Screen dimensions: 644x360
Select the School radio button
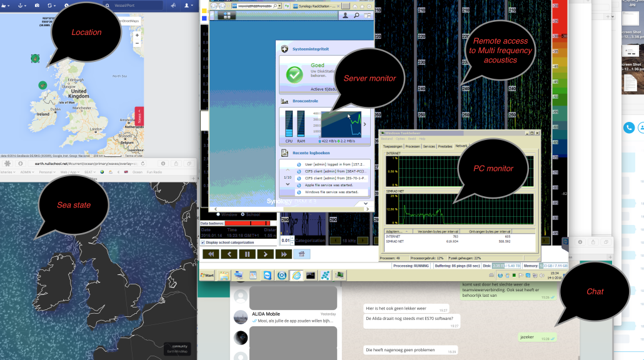(243, 214)
